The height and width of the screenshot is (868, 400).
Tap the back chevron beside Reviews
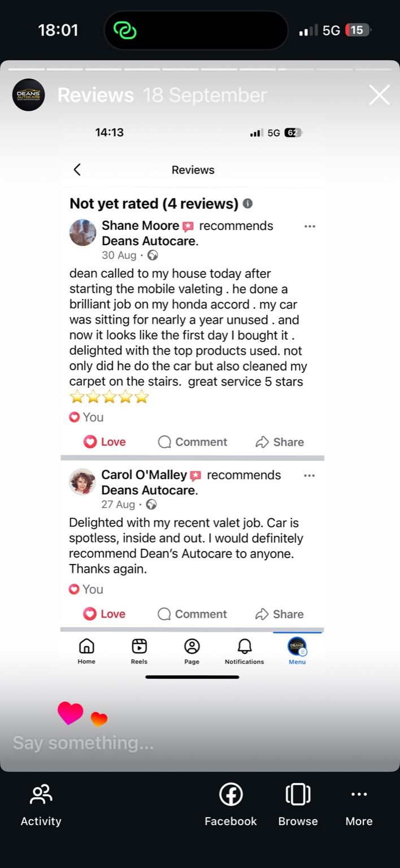tap(77, 170)
